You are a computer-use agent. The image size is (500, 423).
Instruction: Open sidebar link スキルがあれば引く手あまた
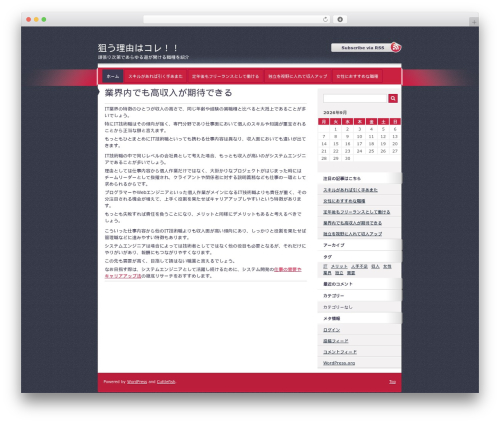[350, 190]
